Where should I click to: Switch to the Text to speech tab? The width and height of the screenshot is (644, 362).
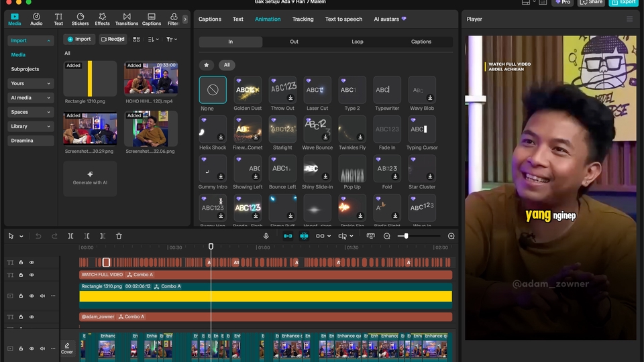tap(343, 19)
